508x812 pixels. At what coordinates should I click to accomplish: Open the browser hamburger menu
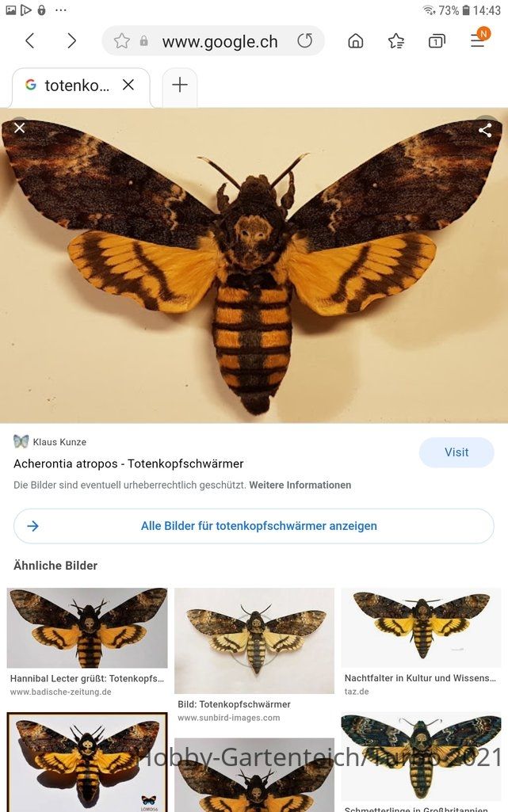click(x=478, y=41)
